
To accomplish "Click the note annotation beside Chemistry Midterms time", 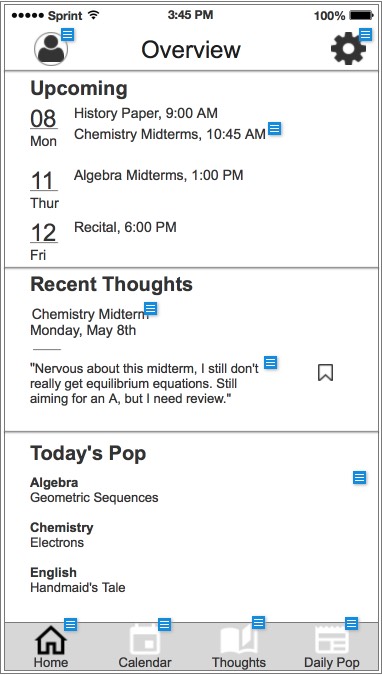I will pos(275,129).
